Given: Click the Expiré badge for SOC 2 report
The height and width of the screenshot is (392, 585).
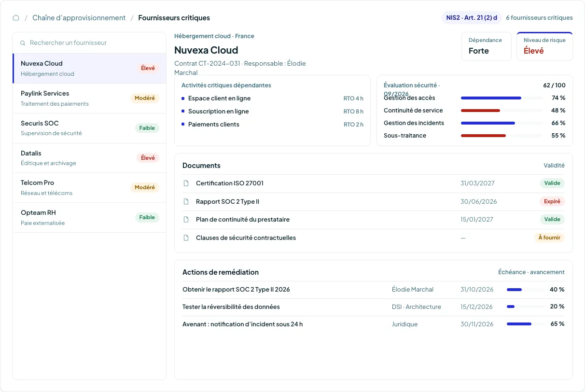Looking at the screenshot, I should (552, 201).
